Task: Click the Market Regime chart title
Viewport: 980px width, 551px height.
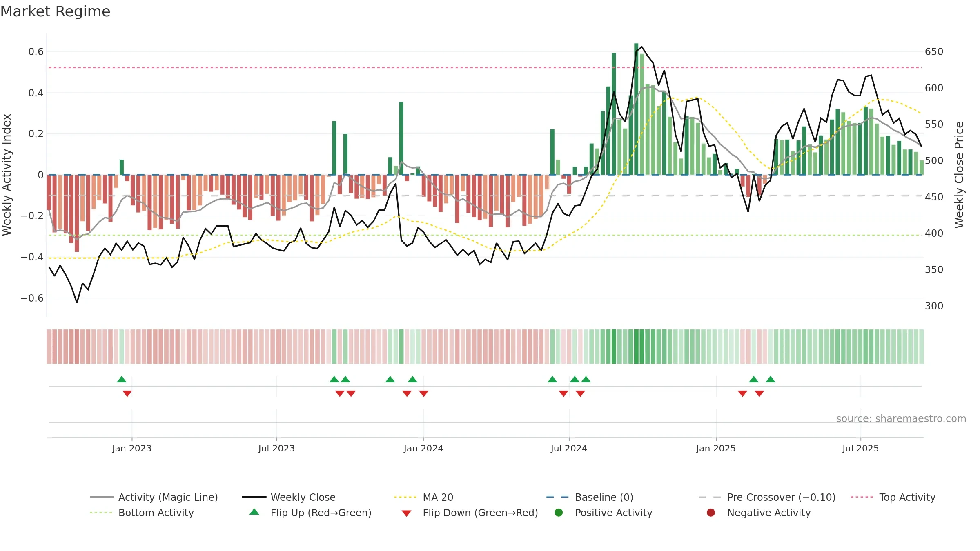Action: [x=55, y=11]
